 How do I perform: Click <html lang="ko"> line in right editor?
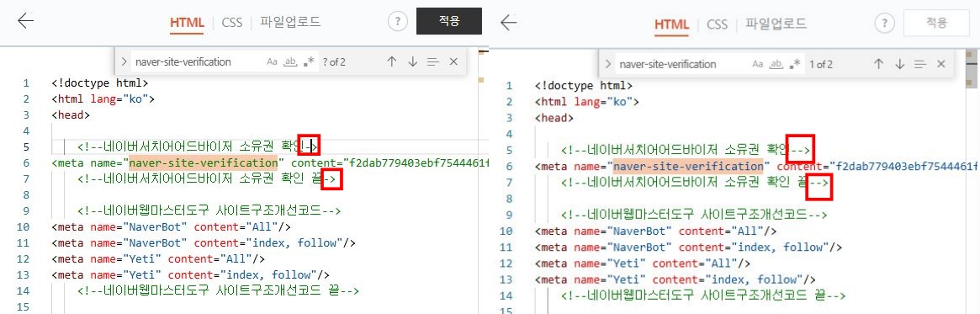coord(586,101)
